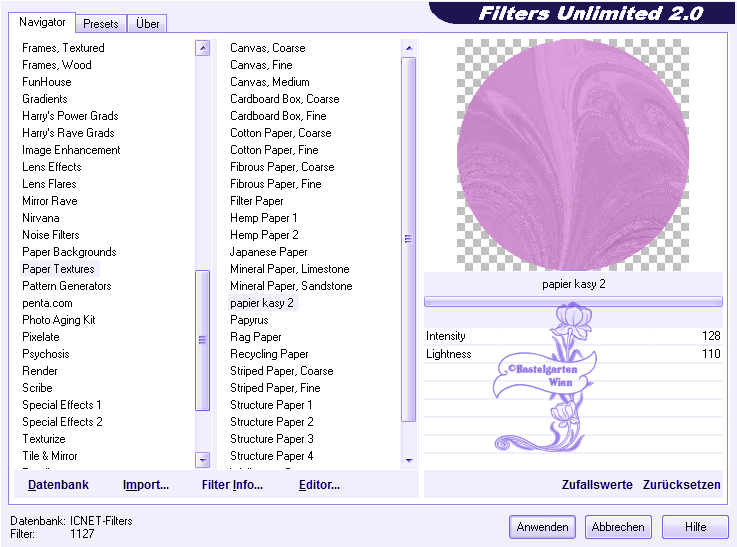Choose the Cotton Paper, Fine filter
Viewport: 737px width, 547px height.
point(274,150)
